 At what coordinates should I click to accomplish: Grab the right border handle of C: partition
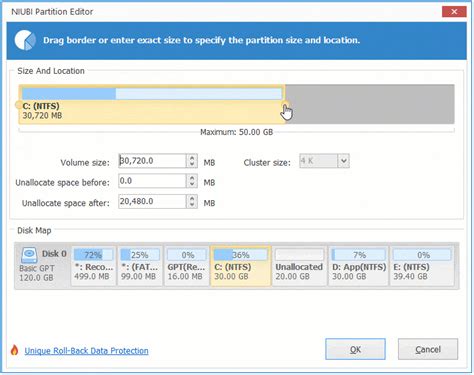[x=285, y=104]
